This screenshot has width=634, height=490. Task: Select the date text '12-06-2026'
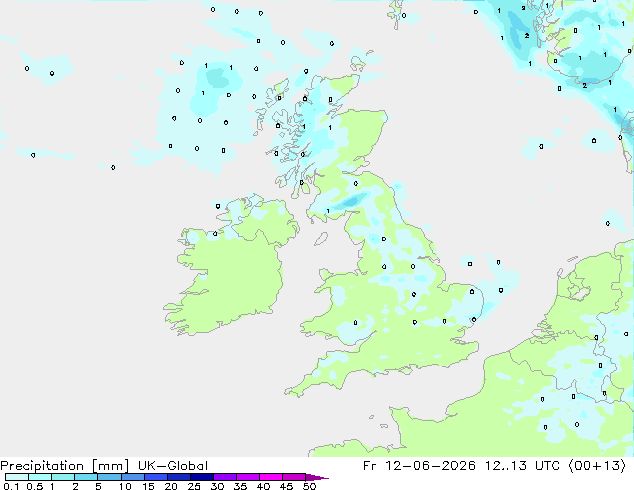[430, 466]
